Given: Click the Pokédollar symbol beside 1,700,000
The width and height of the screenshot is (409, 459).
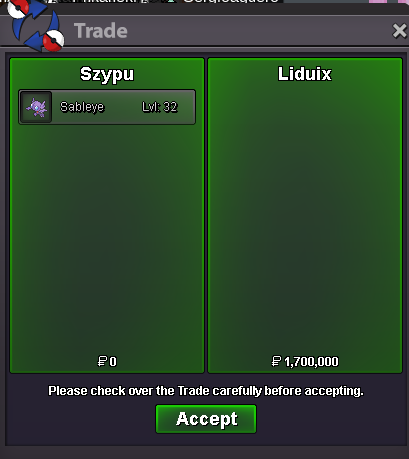Looking at the screenshot, I should pos(276,361).
